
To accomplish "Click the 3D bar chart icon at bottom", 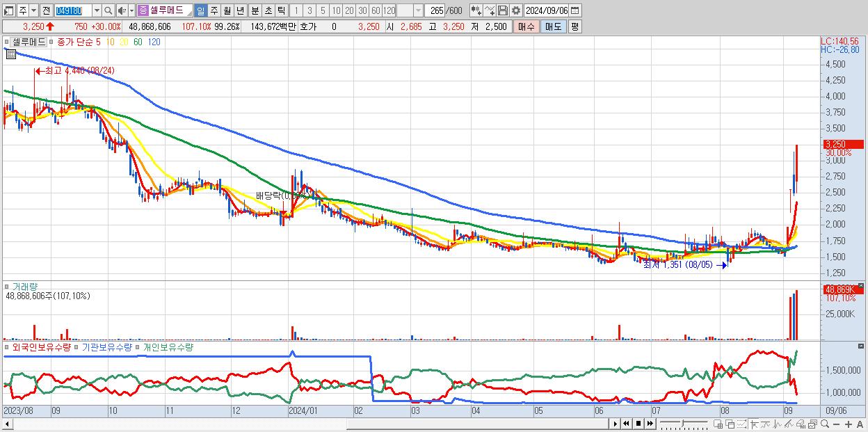I will pyautogui.click(x=801, y=424).
